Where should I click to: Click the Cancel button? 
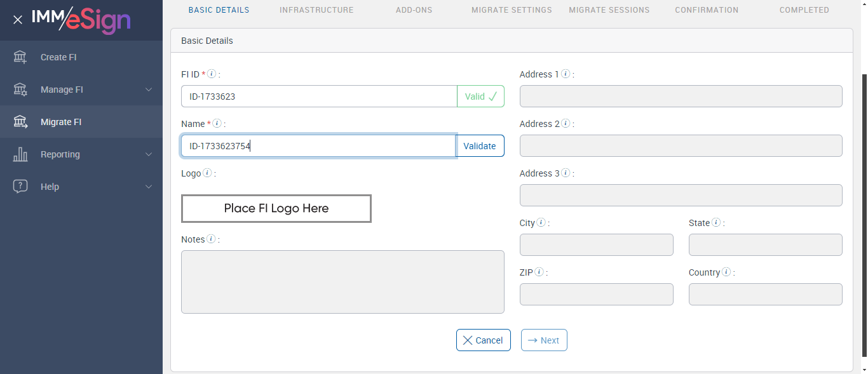click(x=483, y=340)
